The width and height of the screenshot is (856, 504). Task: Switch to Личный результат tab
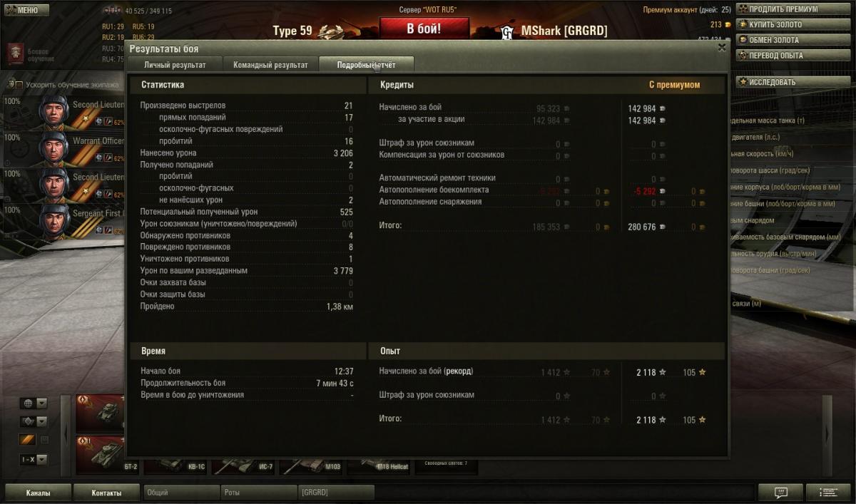click(175, 65)
